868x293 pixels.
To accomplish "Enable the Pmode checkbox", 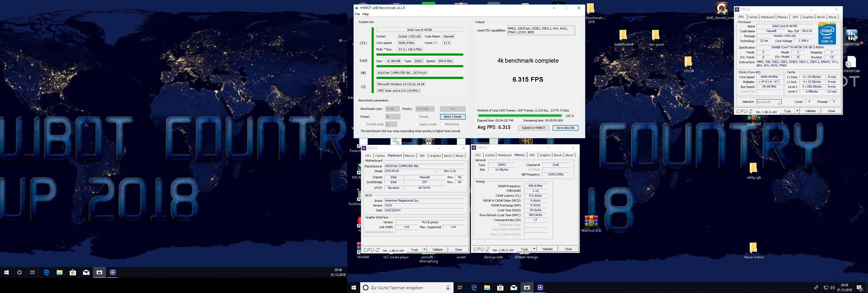I will [417, 117].
